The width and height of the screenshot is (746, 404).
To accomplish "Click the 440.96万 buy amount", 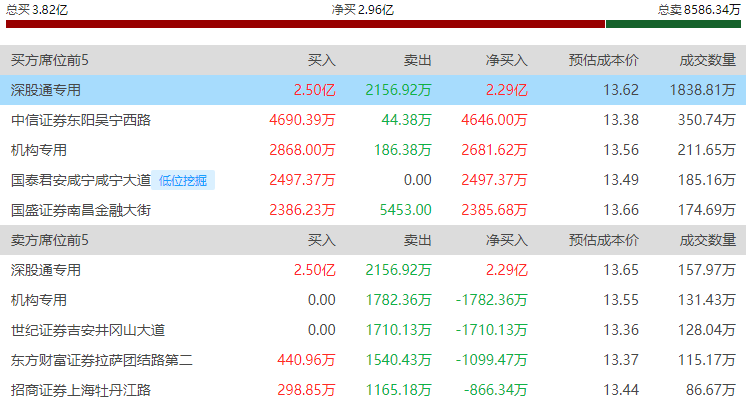I will point(306,360).
